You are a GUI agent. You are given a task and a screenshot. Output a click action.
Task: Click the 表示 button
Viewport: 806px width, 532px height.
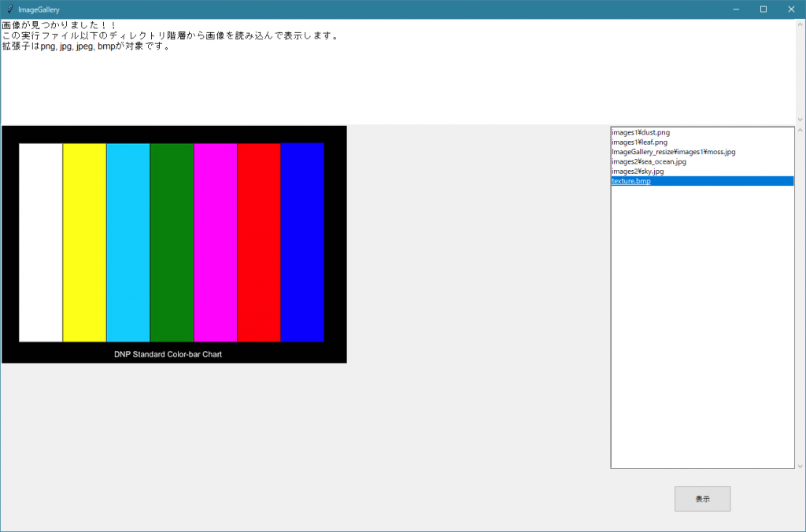[702, 499]
